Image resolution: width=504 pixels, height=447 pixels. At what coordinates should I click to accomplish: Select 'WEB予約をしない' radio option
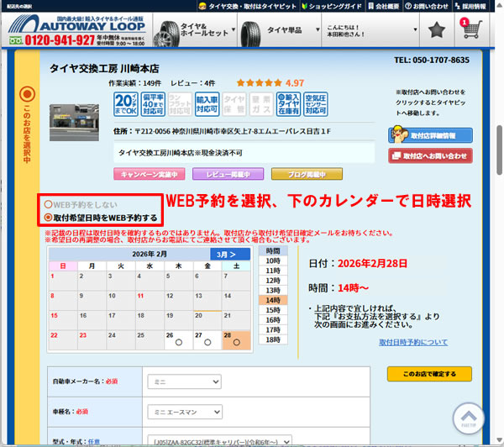coord(49,205)
